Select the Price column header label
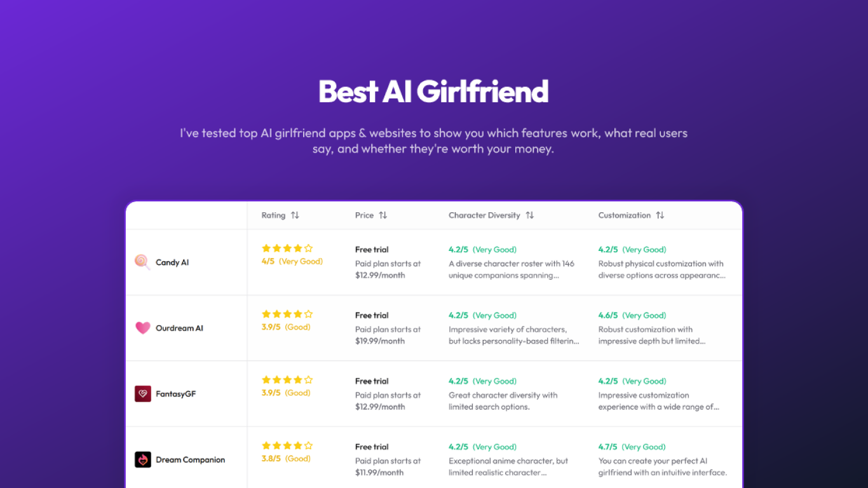The height and width of the screenshot is (488, 868). pos(364,215)
